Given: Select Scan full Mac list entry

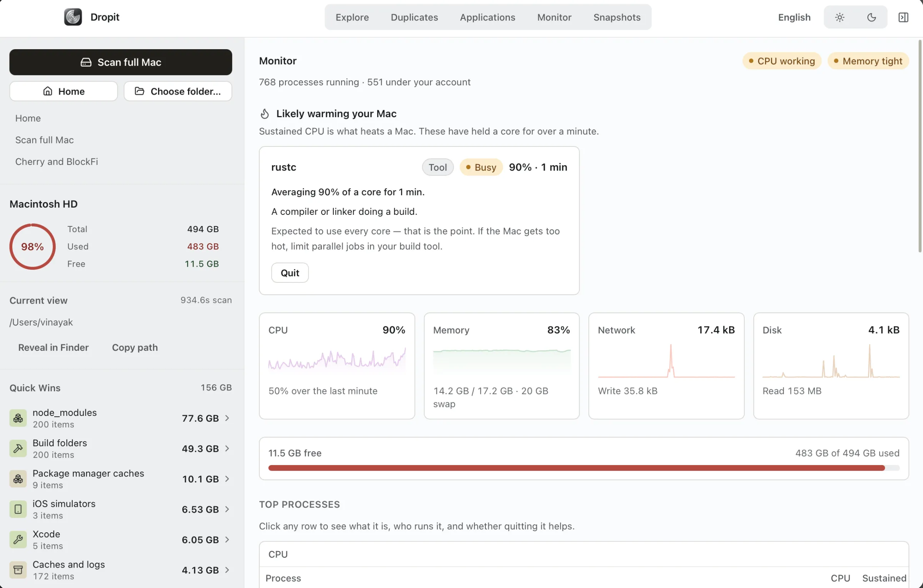Looking at the screenshot, I should coord(45,140).
